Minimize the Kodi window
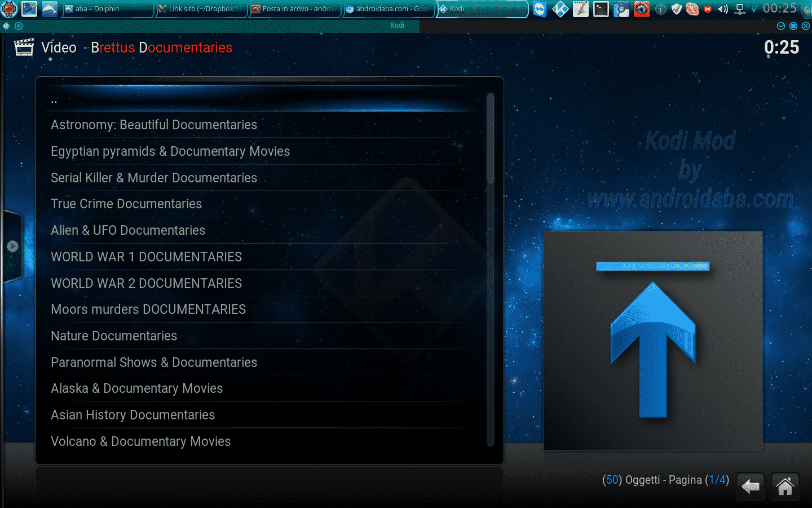 pos(781,26)
